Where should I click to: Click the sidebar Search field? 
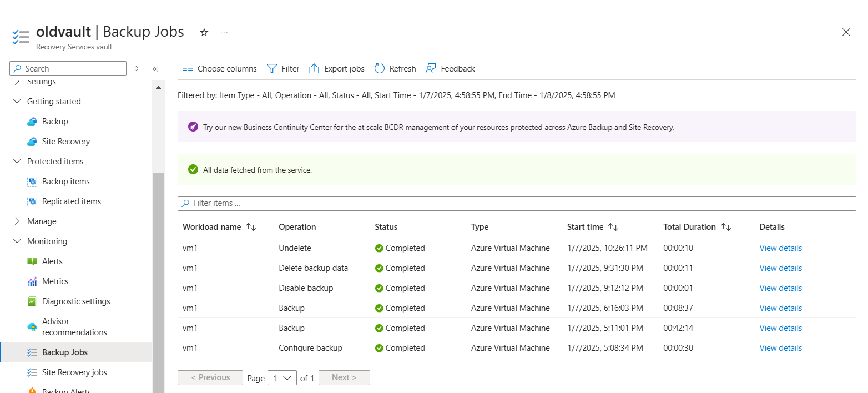point(68,69)
